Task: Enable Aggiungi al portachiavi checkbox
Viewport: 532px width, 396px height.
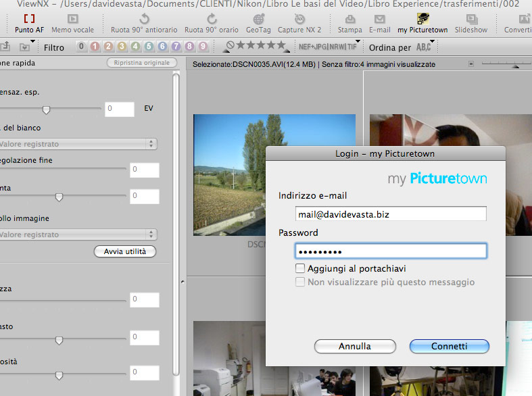Action: click(300, 268)
